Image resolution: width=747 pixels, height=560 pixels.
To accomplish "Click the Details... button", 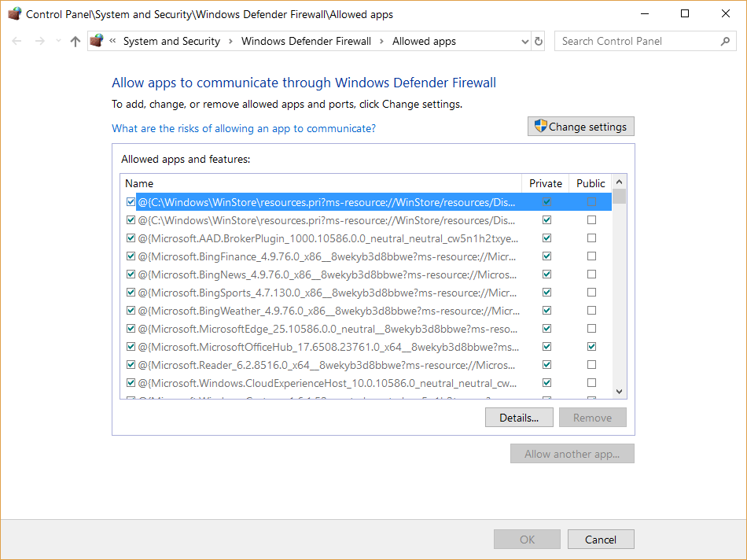I will [x=519, y=418].
